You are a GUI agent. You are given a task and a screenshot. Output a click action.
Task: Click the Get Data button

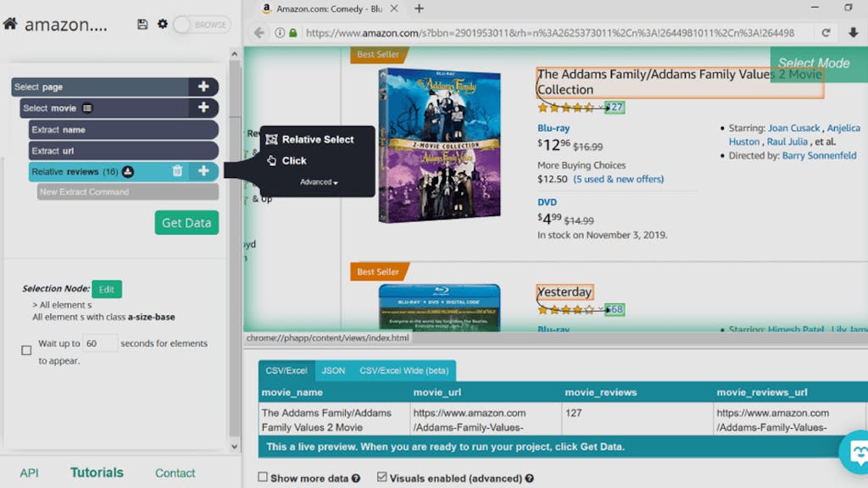(x=186, y=223)
